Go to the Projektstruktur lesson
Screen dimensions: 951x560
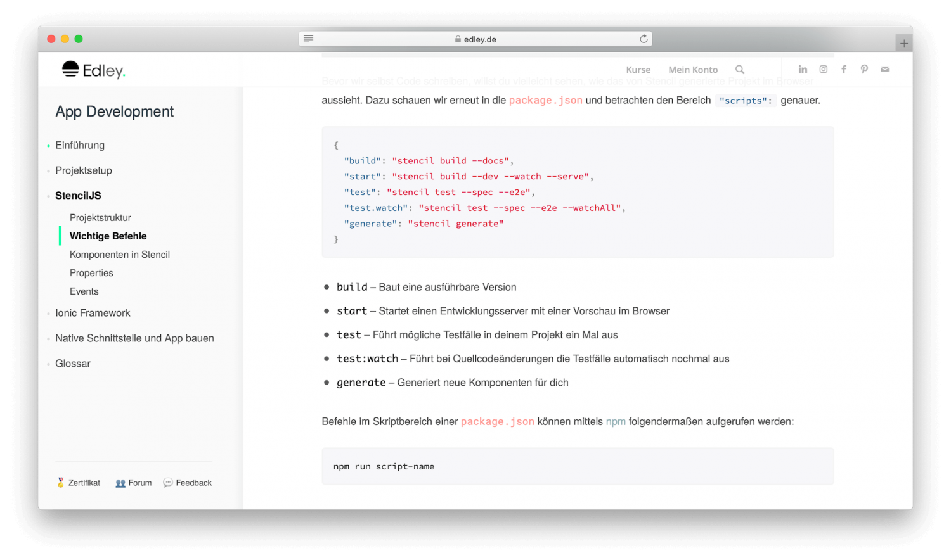point(100,217)
